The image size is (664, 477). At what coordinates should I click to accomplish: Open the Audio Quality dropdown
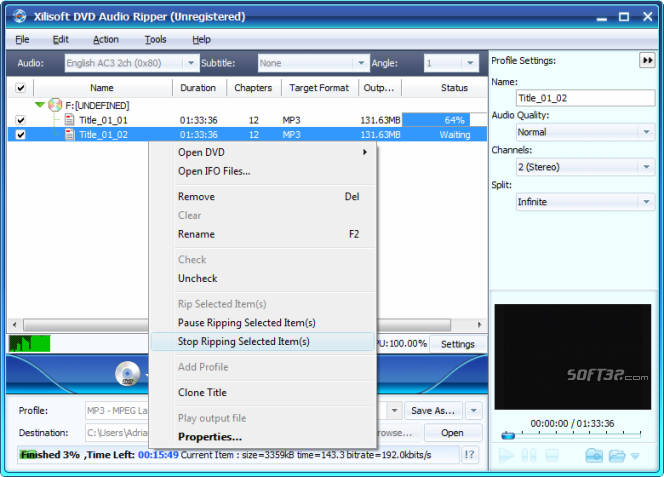(647, 132)
